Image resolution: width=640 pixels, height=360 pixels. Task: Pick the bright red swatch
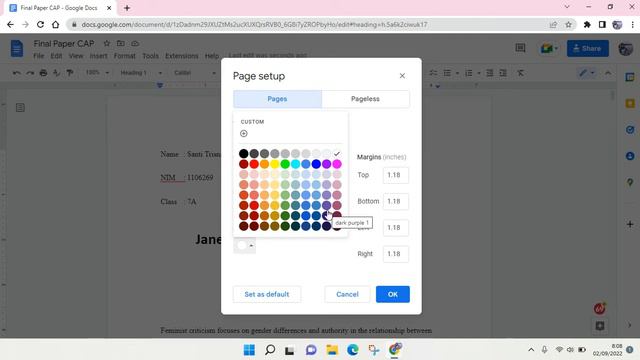254,164
